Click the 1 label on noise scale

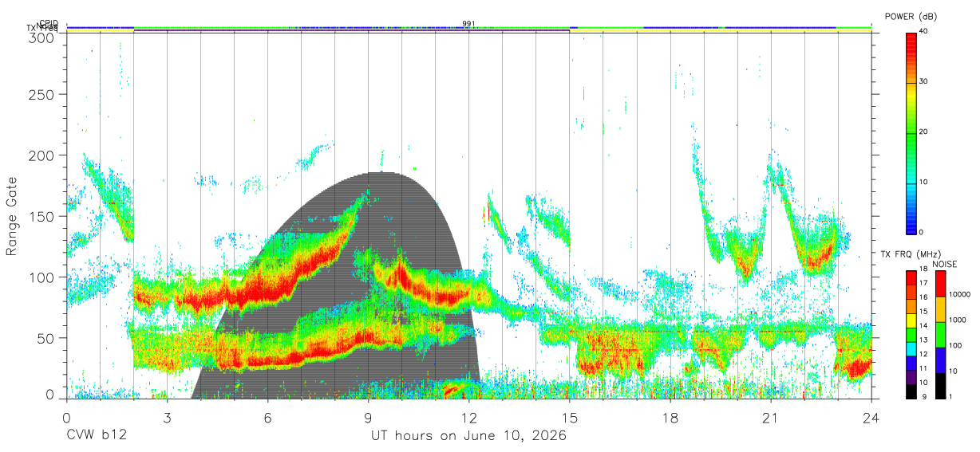951,396
